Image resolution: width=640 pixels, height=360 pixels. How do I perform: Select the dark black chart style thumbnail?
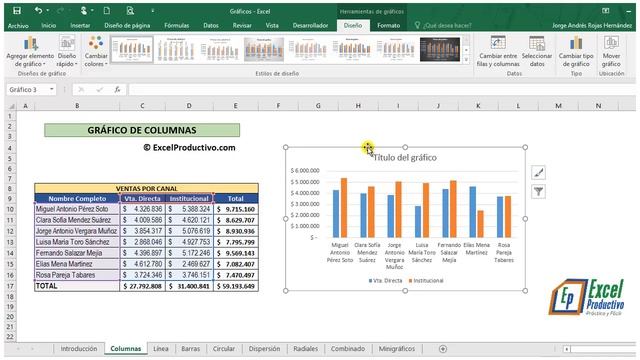440,49
